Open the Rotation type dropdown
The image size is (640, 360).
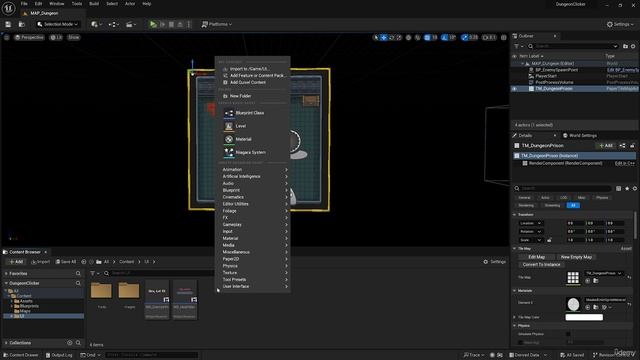tap(531, 231)
